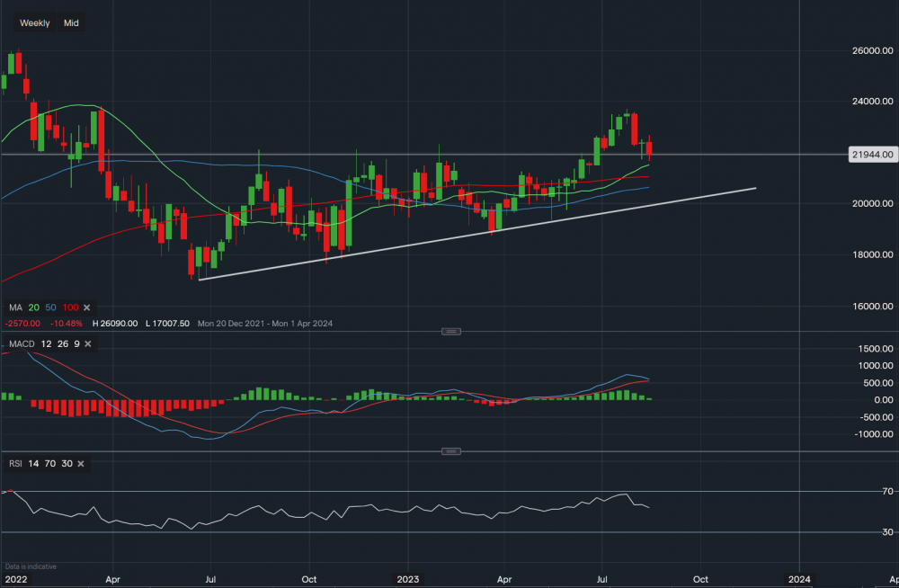Viewport: 899px width, 588px height.
Task: Close the MACD indicator panel
Action: pos(90,344)
